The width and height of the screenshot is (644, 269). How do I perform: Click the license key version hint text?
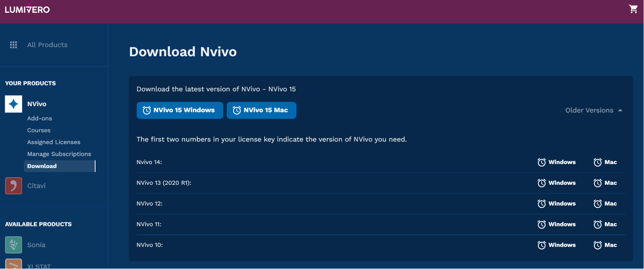pos(272,139)
